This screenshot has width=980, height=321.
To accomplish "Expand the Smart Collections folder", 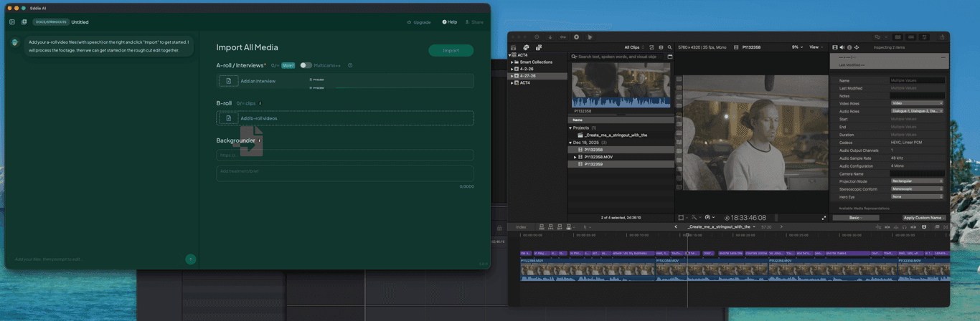I will click(512, 62).
